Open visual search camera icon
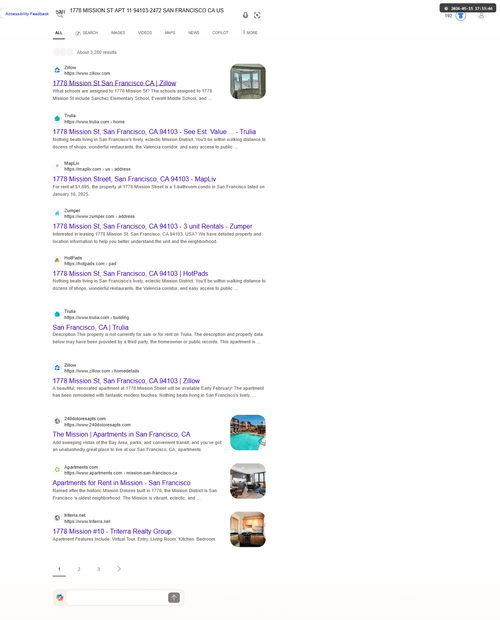Viewport: 500px width, 620px height. [257, 15]
